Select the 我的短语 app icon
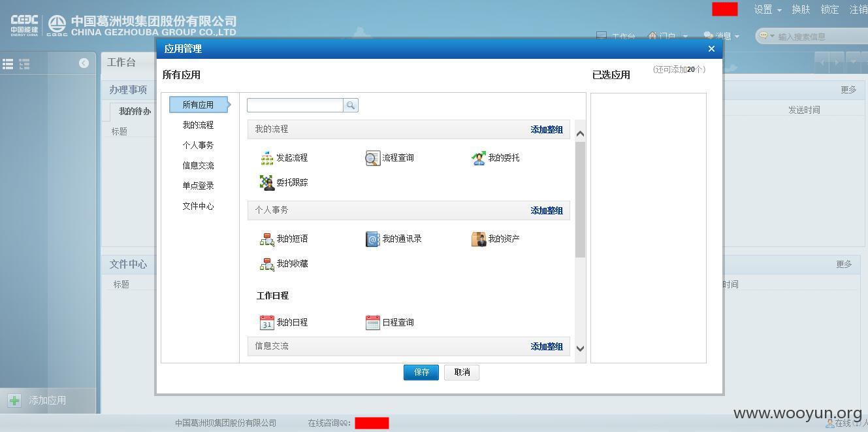Viewport: 868px width, 432px height. click(267, 239)
